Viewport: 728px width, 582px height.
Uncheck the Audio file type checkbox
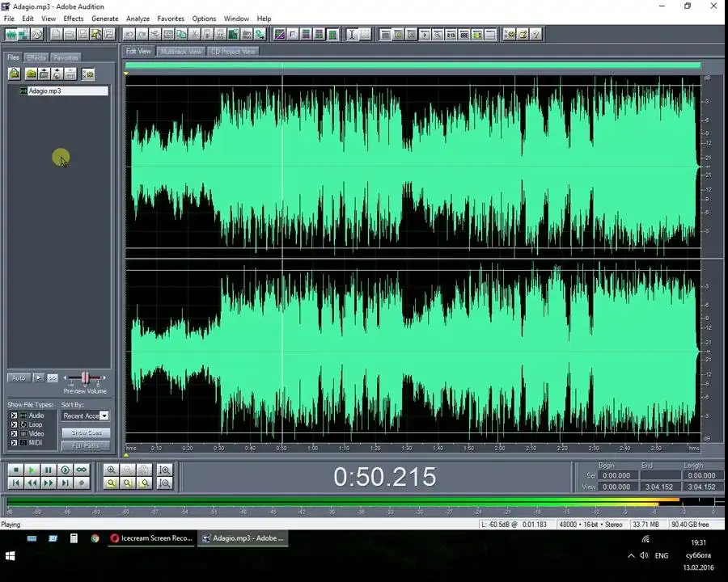point(14,415)
